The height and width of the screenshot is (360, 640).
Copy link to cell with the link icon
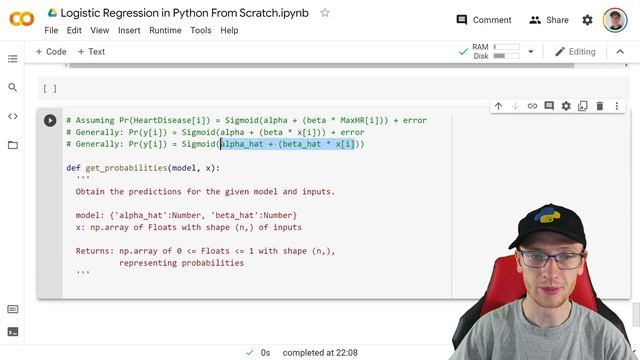pos(532,106)
